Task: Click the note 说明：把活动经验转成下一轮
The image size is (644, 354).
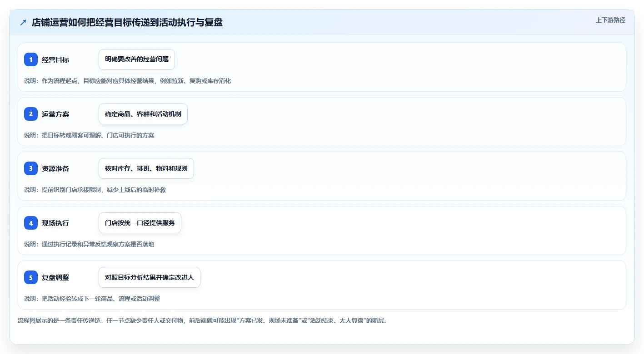Action: [x=92, y=299]
